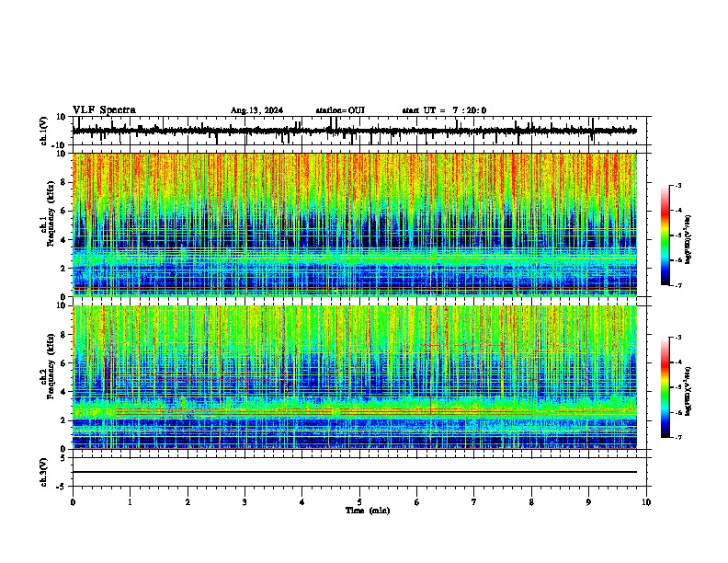Click inside the ch.1 spectrogram plot
This screenshot has width=728, height=563.
coord(355,224)
